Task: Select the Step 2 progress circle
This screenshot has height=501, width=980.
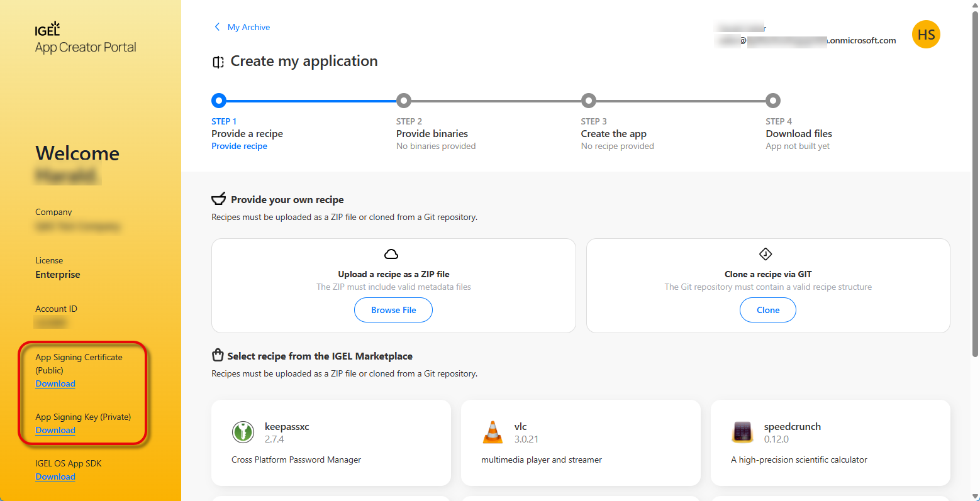Action: pos(403,101)
